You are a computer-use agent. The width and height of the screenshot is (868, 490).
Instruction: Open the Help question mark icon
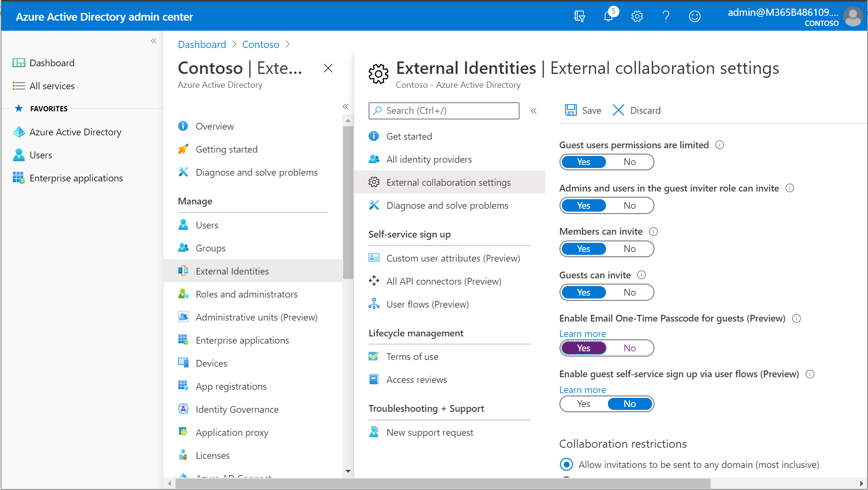[666, 16]
